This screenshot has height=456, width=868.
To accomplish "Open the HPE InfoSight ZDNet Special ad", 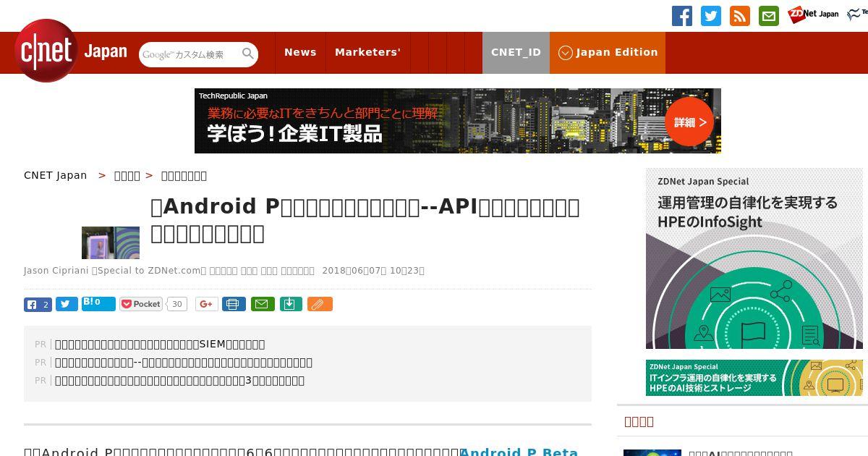I will coord(754,258).
